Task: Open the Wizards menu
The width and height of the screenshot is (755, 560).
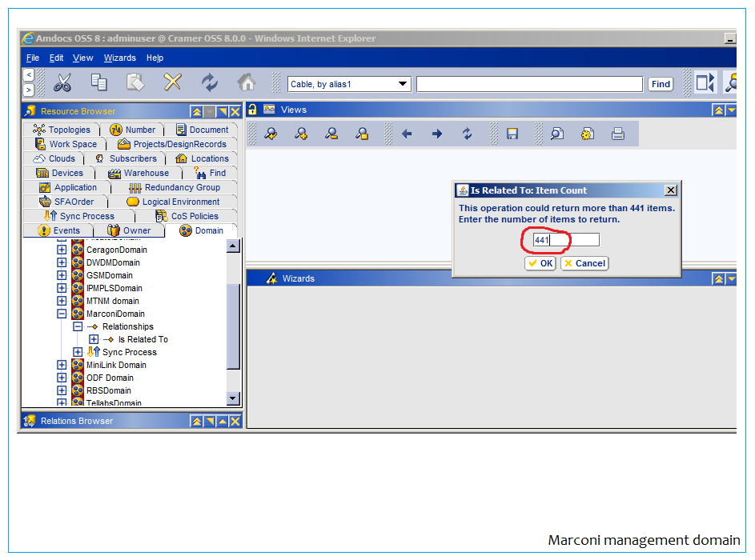Action: (120, 58)
